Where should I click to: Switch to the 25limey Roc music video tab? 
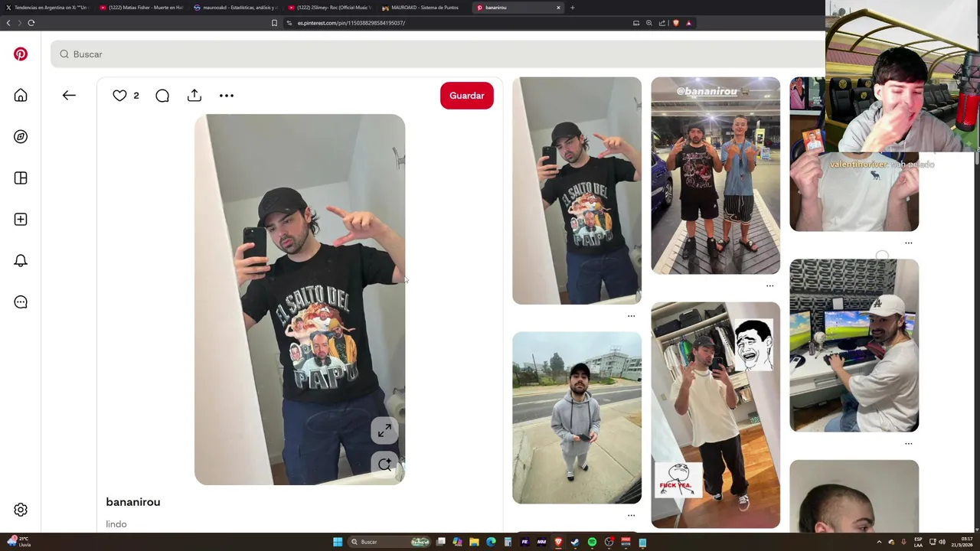click(x=329, y=8)
